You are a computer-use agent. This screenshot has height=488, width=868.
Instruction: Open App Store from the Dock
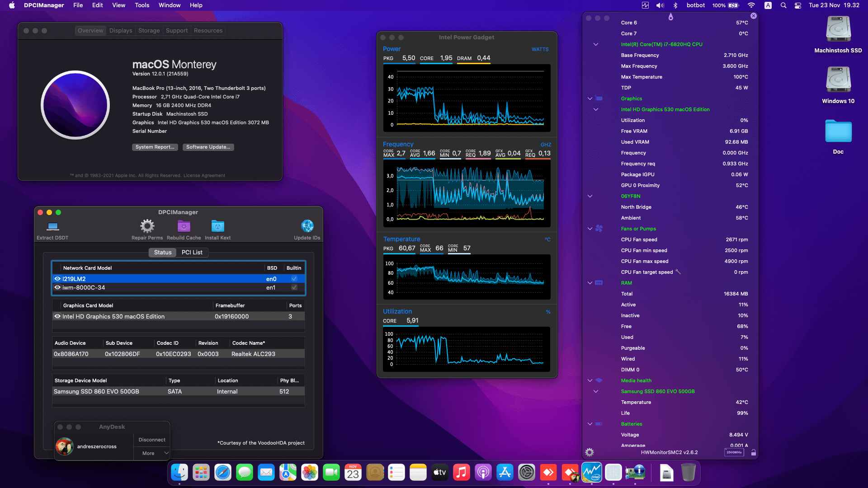pyautogui.click(x=505, y=473)
